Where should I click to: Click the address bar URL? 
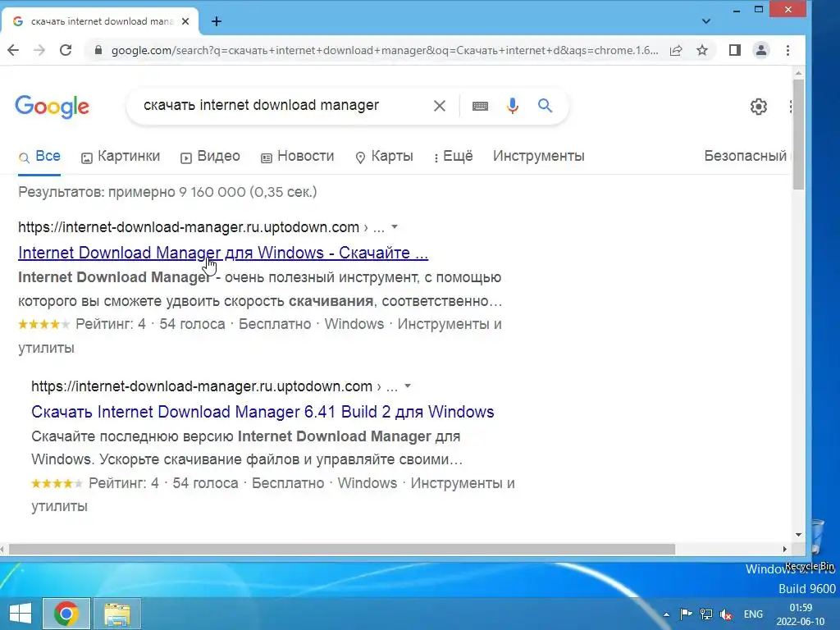384,50
